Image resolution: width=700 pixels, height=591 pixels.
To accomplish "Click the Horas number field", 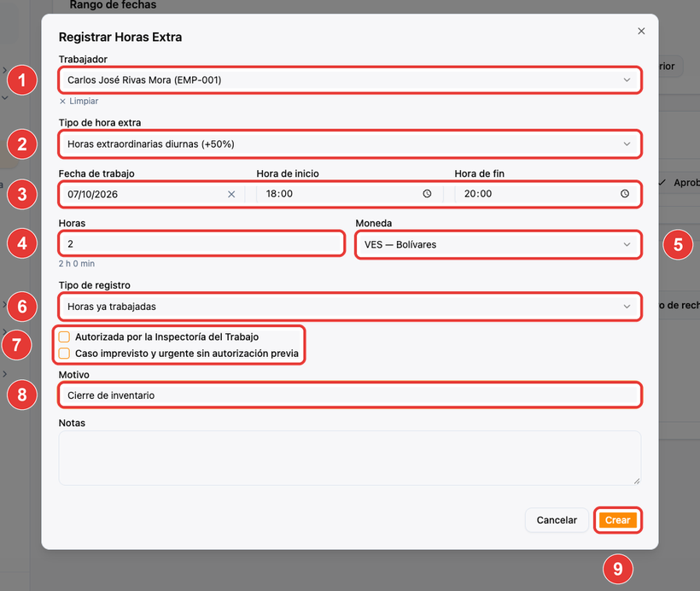I will click(x=201, y=243).
